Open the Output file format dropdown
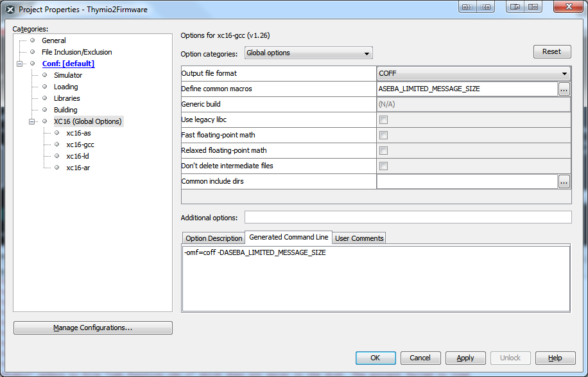 pos(474,73)
